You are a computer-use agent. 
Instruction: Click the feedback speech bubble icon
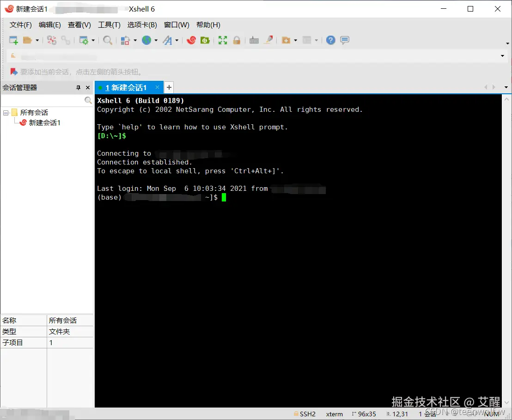pyautogui.click(x=345, y=40)
